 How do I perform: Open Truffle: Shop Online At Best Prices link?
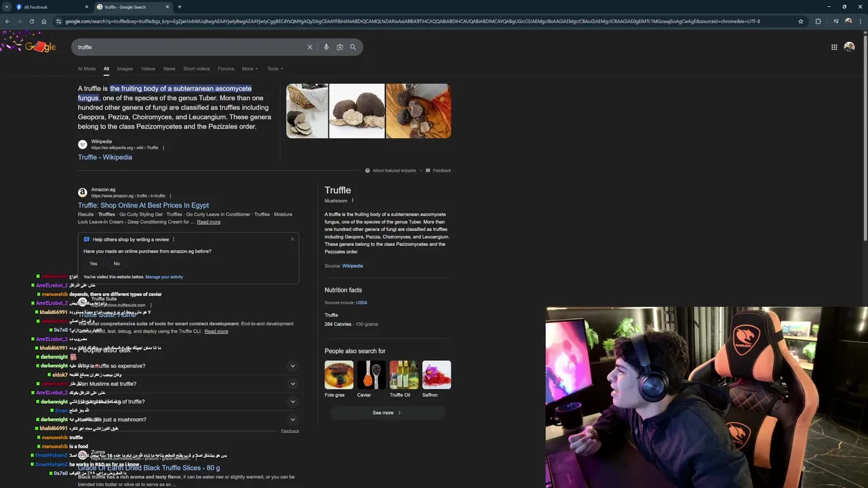(x=143, y=205)
